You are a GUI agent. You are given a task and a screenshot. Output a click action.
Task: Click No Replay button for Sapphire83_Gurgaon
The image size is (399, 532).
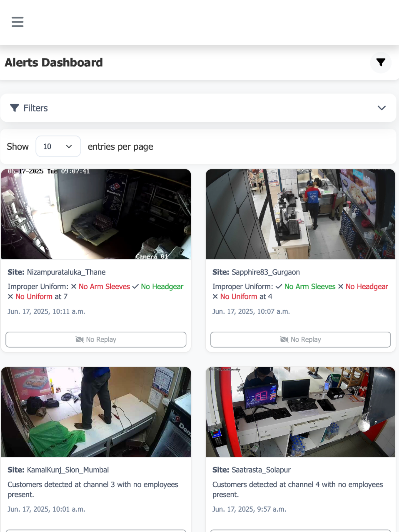[300, 339]
